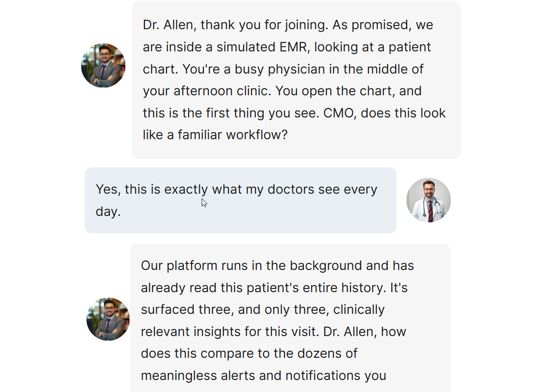Viewport: 542px width, 392px height.
Task: Click 'this is the first thing you see' line
Action: [231, 113]
